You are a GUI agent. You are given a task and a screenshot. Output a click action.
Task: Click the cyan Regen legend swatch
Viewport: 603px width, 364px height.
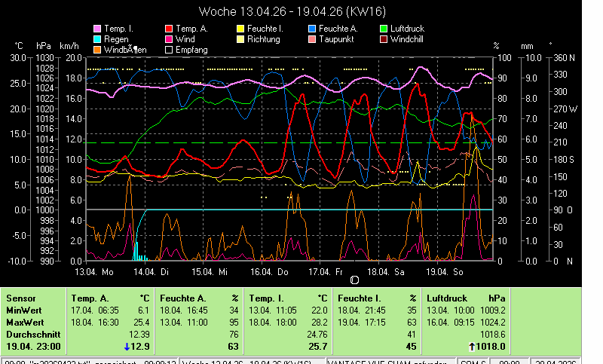tap(96, 39)
